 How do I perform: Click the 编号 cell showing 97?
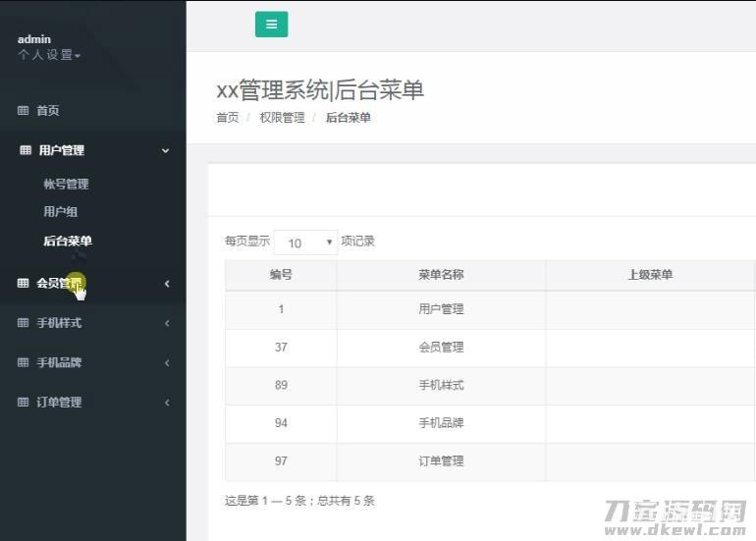click(281, 460)
